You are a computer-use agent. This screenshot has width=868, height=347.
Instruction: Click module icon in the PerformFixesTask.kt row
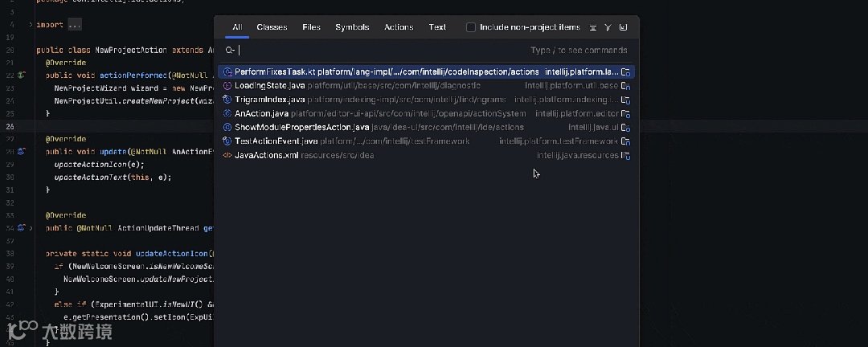point(625,72)
